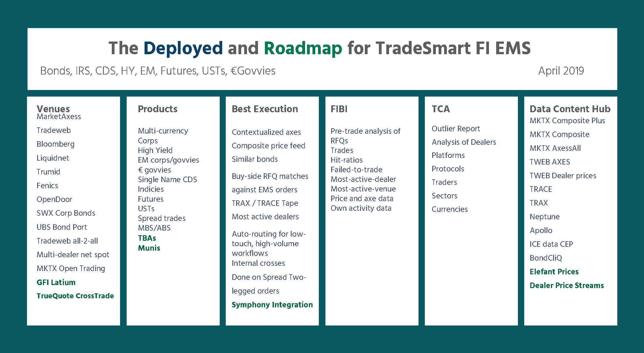Select 'Hit-ratios' under FIBI
The width and height of the screenshot is (644, 353).
(347, 160)
